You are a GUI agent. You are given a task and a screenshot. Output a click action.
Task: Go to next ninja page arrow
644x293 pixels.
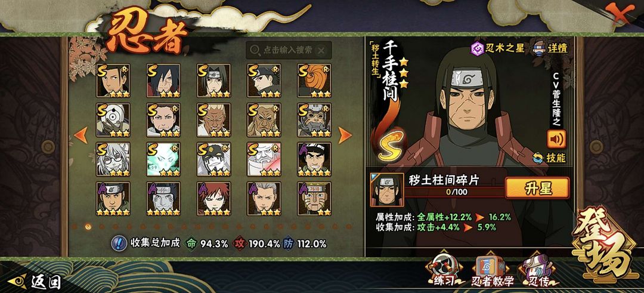tap(345, 135)
